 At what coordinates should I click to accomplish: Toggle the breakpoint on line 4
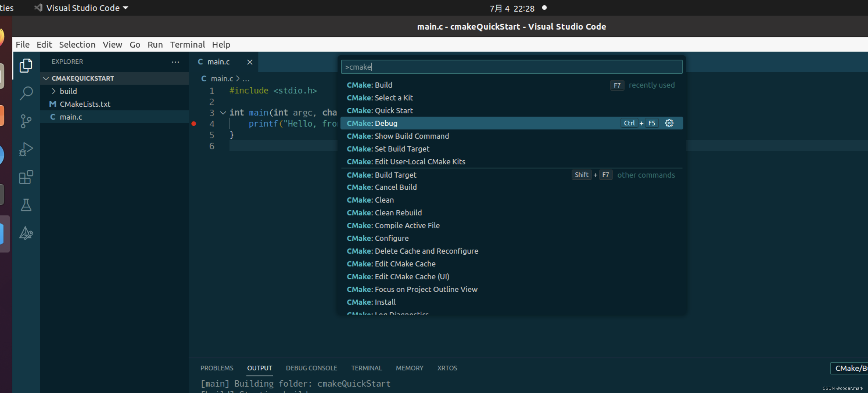coord(194,124)
